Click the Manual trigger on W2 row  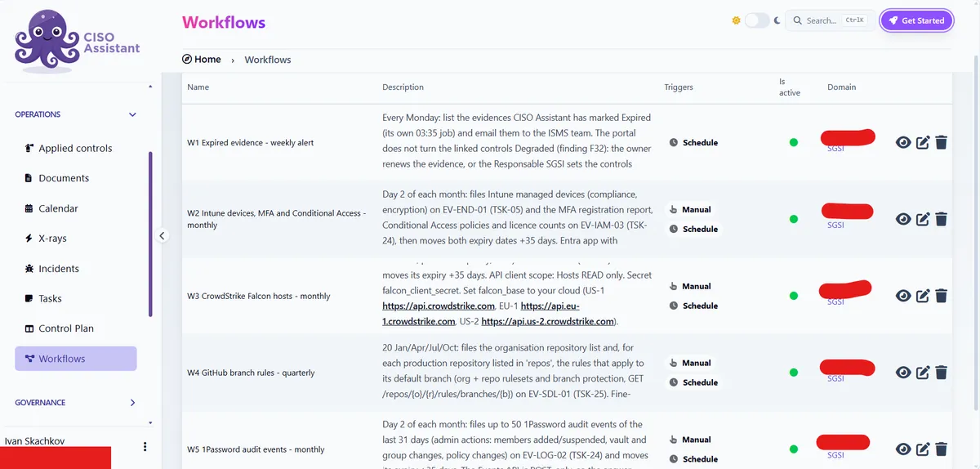click(690, 210)
